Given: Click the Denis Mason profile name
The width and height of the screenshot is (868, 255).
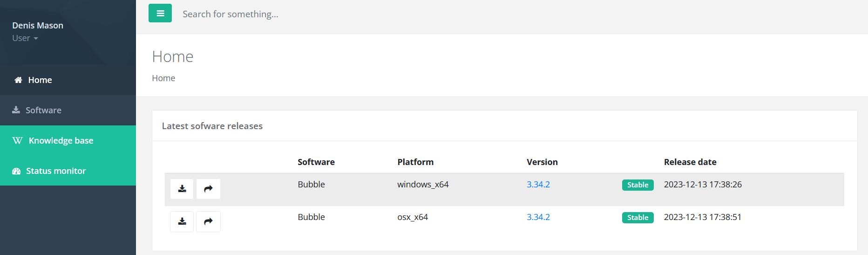Looking at the screenshot, I should pyautogui.click(x=38, y=26).
